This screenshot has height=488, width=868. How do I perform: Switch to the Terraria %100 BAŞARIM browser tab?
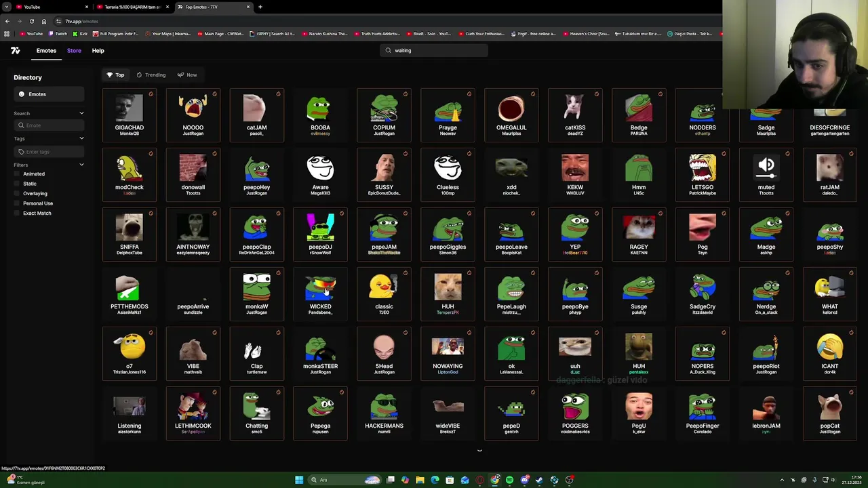pyautogui.click(x=132, y=7)
